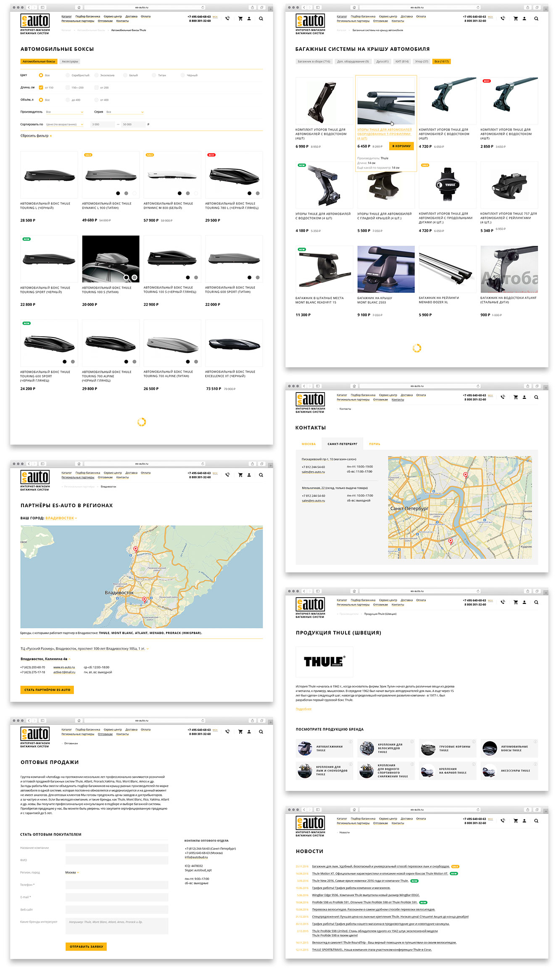Open cart icon in Автомобильные боксы window

[x=240, y=18]
